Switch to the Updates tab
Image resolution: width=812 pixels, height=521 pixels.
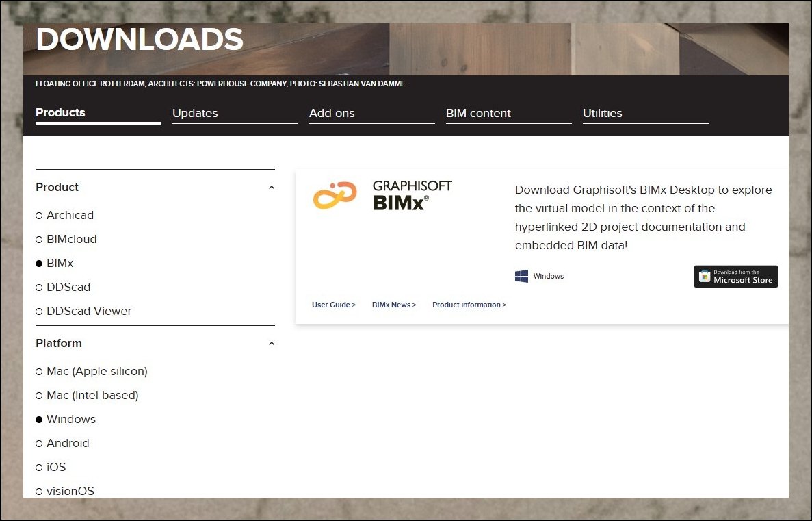235,114
